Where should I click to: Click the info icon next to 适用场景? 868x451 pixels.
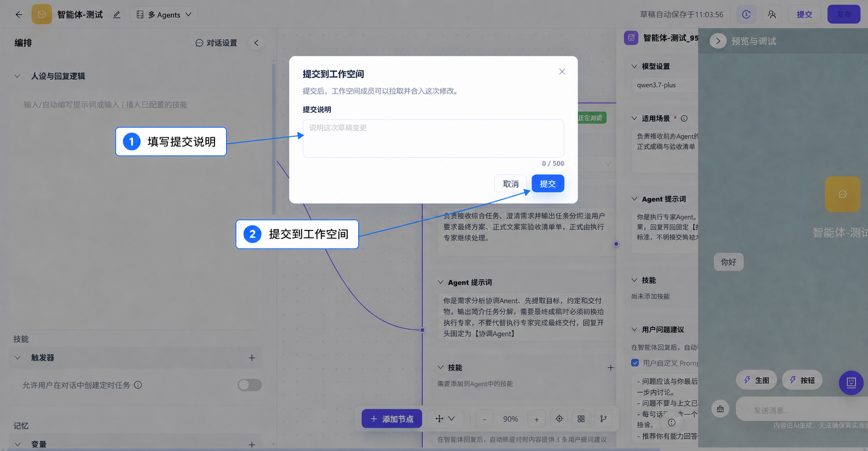684,119
